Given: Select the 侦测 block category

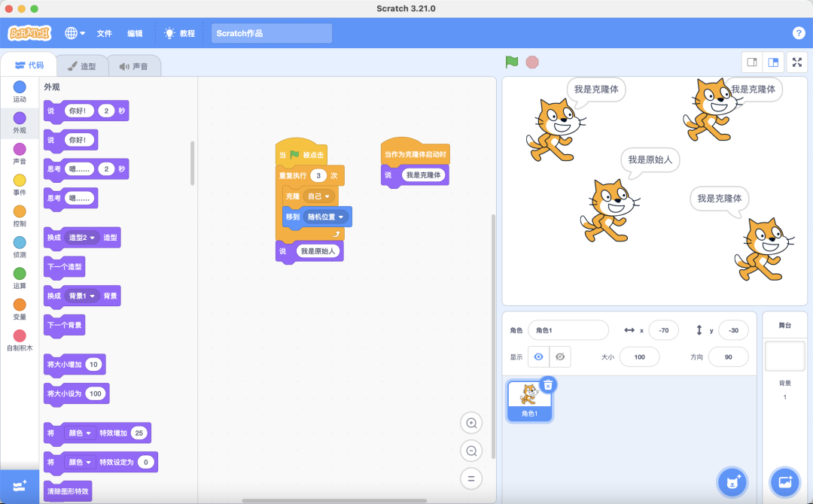Looking at the screenshot, I should click(20, 247).
